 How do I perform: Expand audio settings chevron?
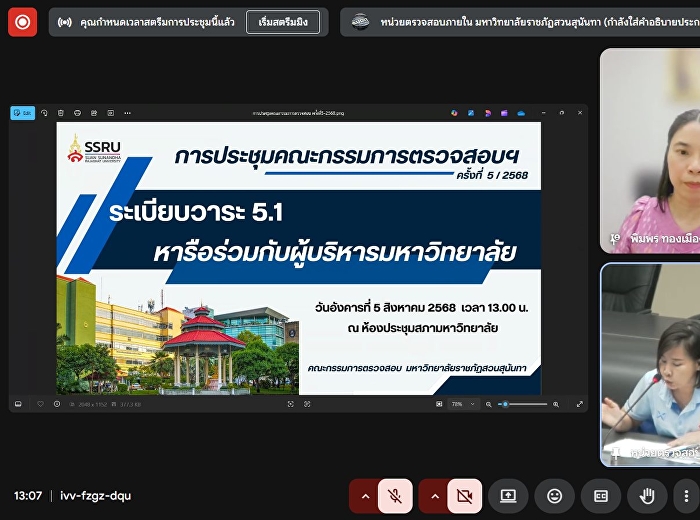365,496
